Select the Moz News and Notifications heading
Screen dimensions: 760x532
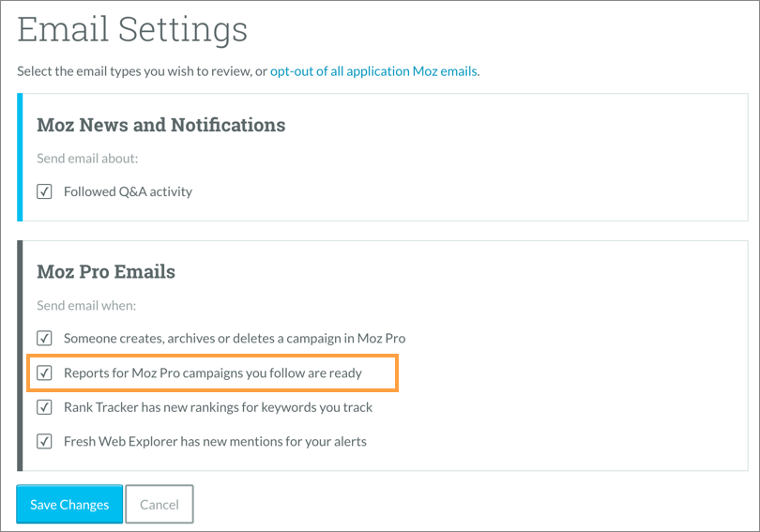(x=160, y=125)
